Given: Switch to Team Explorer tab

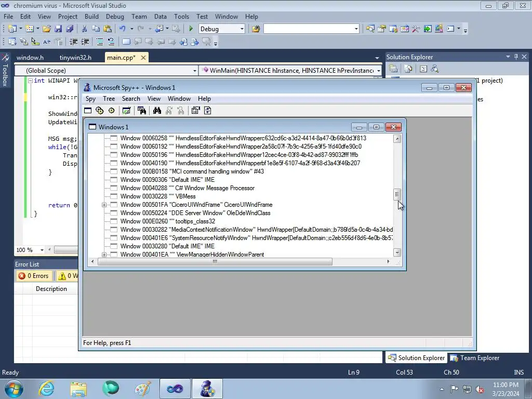Looking at the screenshot, I should pyautogui.click(x=475, y=358).
